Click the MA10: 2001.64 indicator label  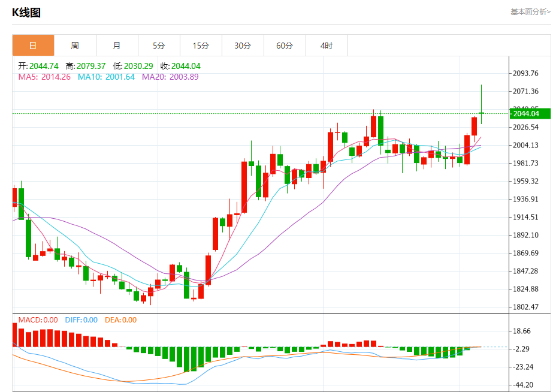click(x=107, y=77)
